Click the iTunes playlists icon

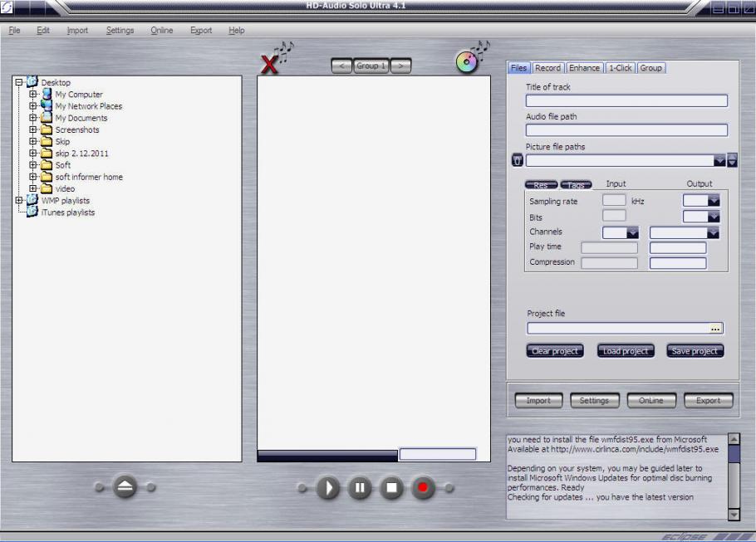point(32,212)
